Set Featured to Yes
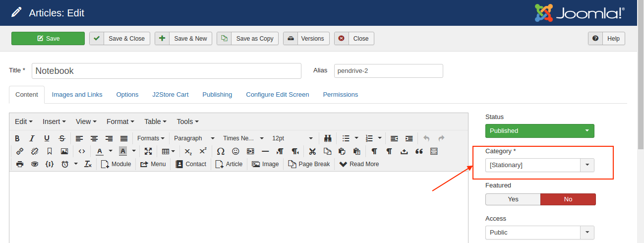 513,199
